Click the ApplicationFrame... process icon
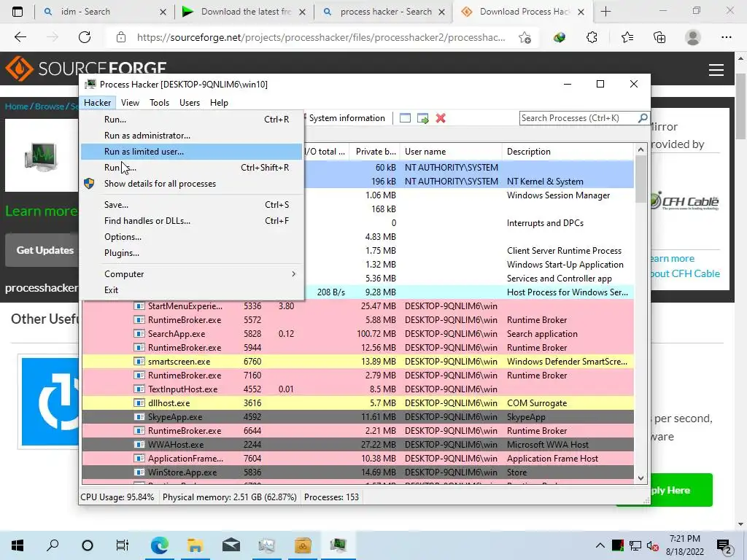Viewport: 747px width, 560px height. pos(139,459)
